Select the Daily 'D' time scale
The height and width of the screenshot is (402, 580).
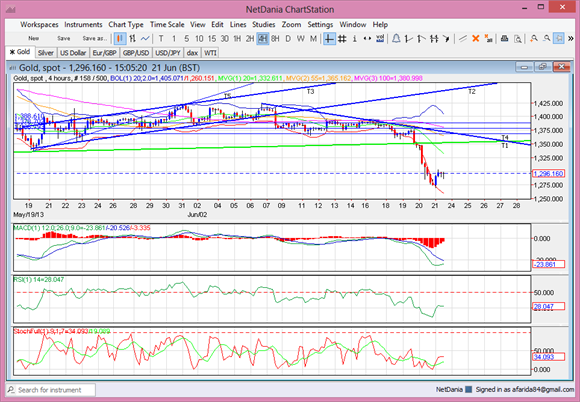pos(288,38)
